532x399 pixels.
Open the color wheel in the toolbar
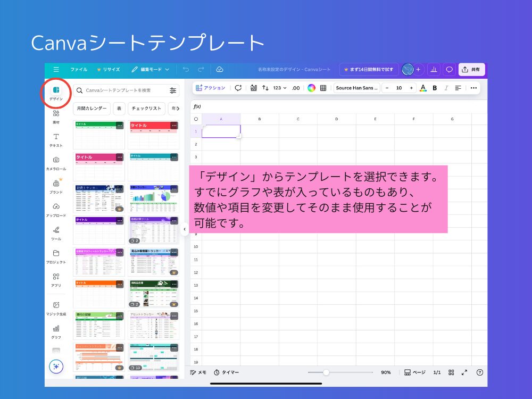point(311,88)
